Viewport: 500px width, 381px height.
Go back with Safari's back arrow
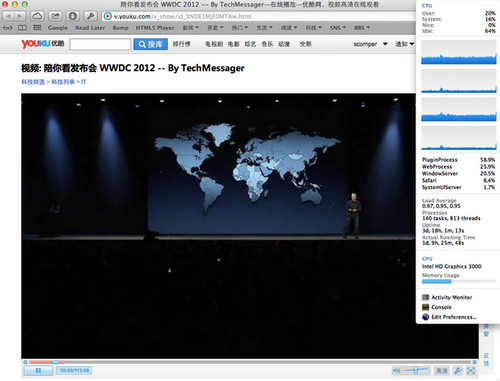8,16
